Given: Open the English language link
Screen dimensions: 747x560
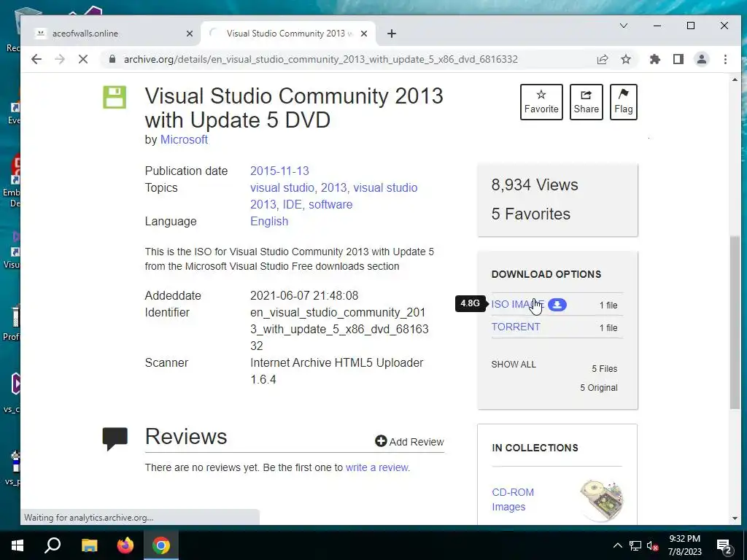Looking at the screenshot, I should pos(269,221).
